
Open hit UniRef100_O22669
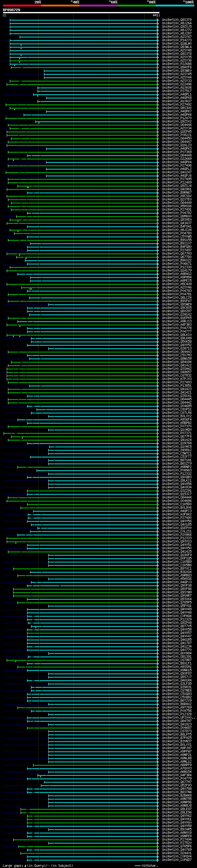point(177,159)
